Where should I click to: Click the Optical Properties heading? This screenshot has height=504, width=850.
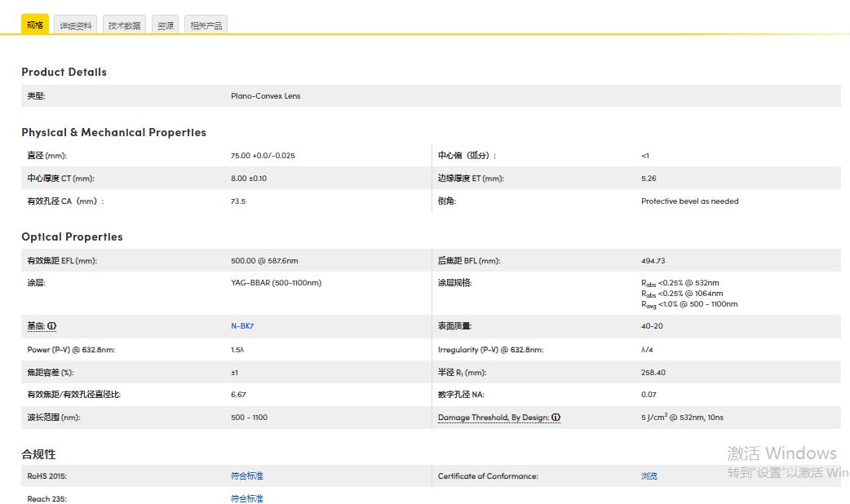pyautogui.click(x=72, y=237)
